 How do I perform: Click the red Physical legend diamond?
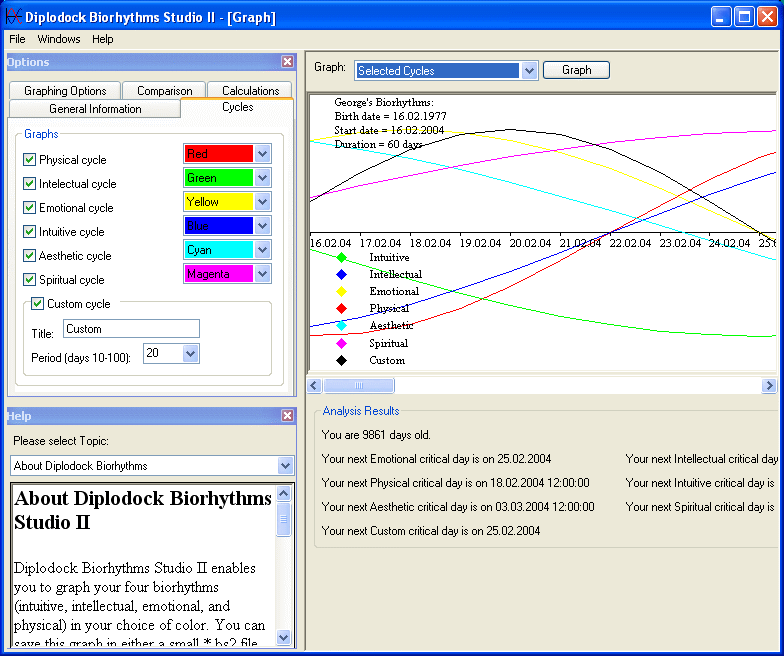click(342, 308)
